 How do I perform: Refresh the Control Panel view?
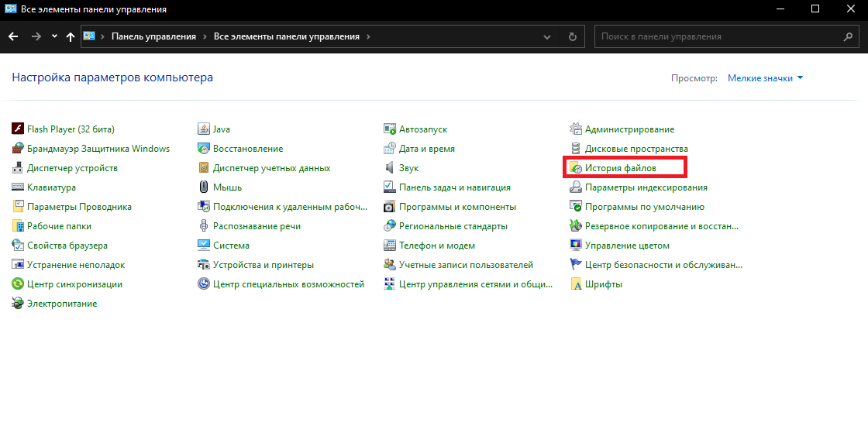click(573, 36)
